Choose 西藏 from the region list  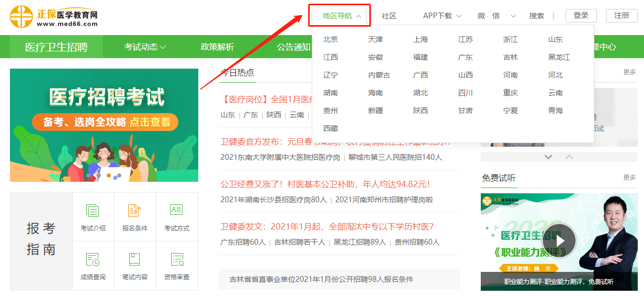[331, 128]
